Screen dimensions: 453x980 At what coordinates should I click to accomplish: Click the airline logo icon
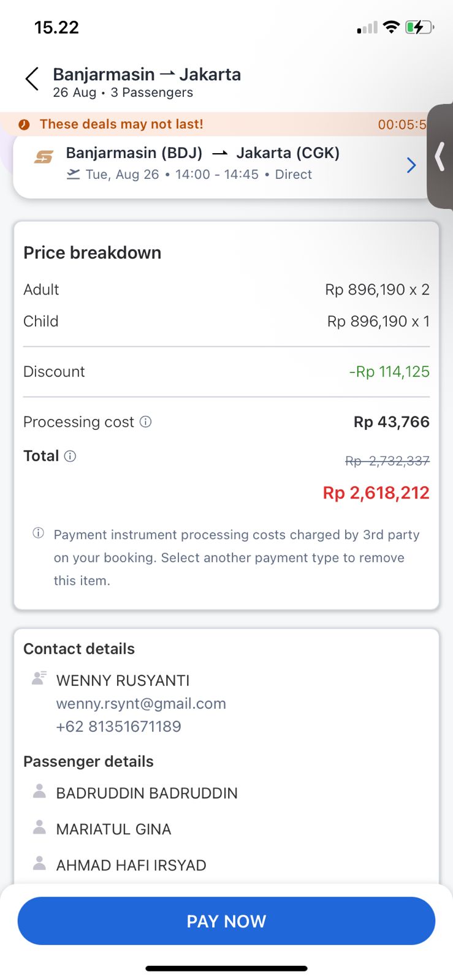click(44, 157)
